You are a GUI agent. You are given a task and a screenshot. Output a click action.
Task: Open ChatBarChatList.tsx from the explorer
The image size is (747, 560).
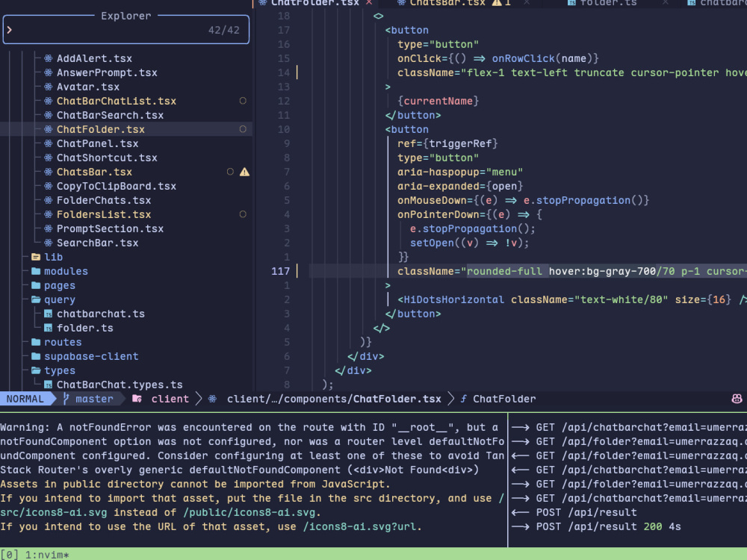tap(117, 102)
